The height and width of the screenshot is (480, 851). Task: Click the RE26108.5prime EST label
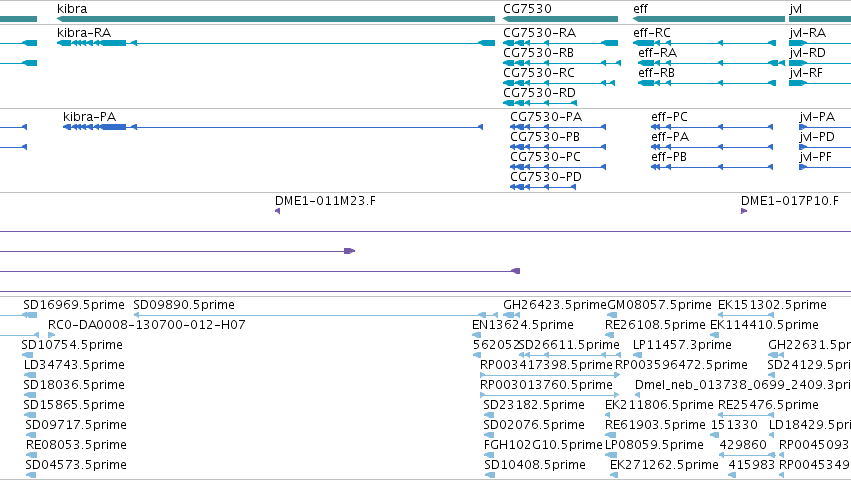(x=655, y=325)
